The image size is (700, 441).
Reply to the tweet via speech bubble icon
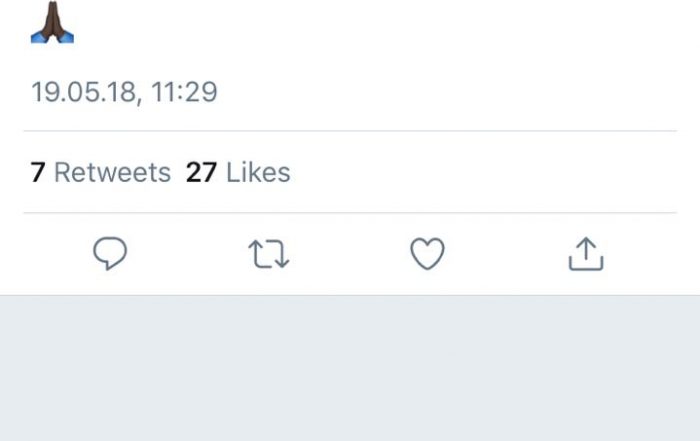pos(110,255)
